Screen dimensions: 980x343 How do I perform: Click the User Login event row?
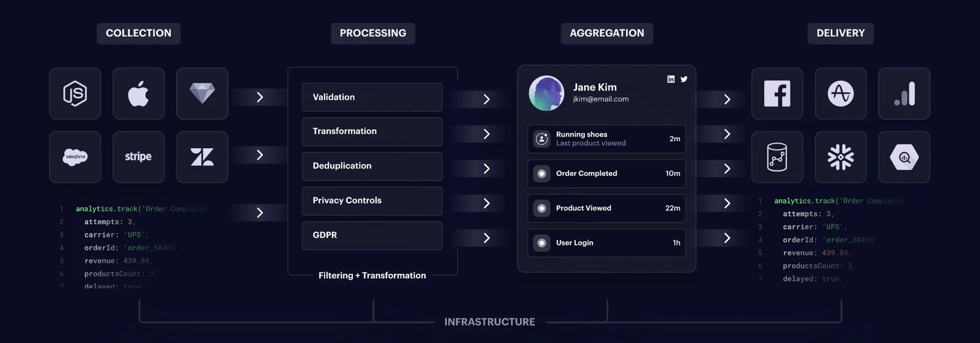pyautogui.click(x=606, y=243)
